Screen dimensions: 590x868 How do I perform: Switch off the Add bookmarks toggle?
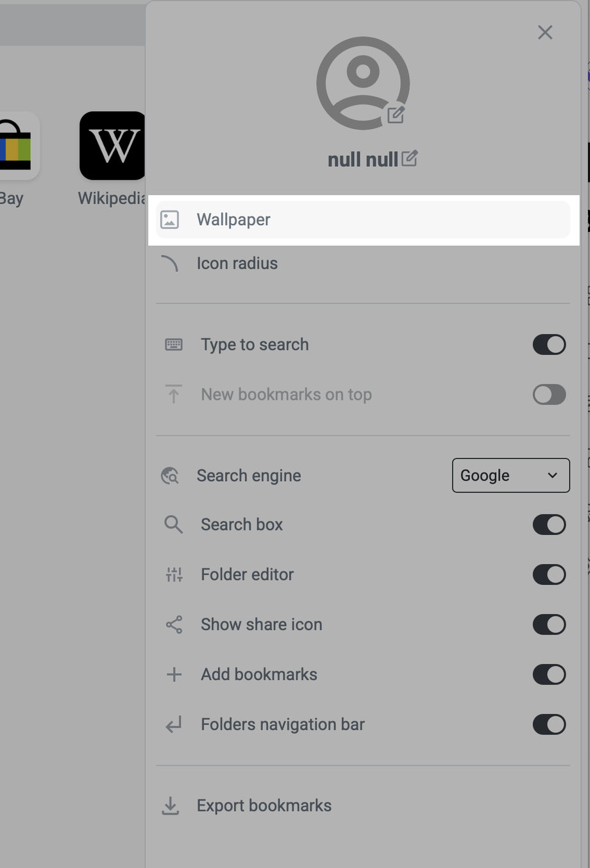tap(549, 675)
